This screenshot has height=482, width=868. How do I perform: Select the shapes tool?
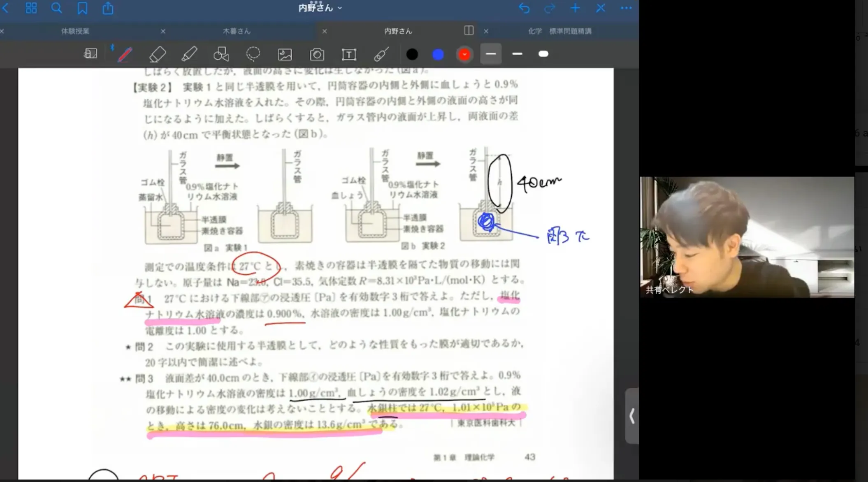221,54
